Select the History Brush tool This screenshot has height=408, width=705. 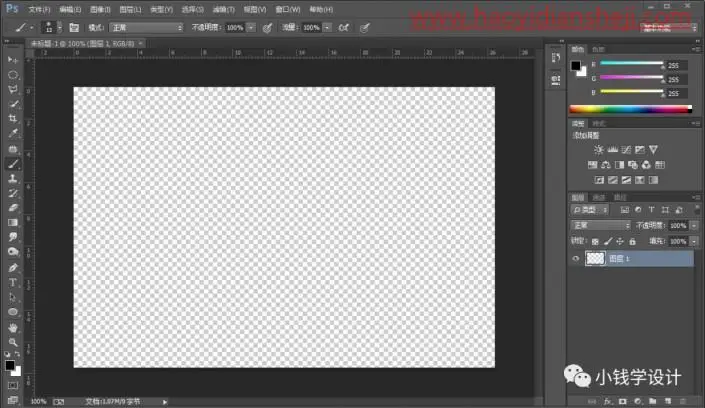tap(13, 193)
